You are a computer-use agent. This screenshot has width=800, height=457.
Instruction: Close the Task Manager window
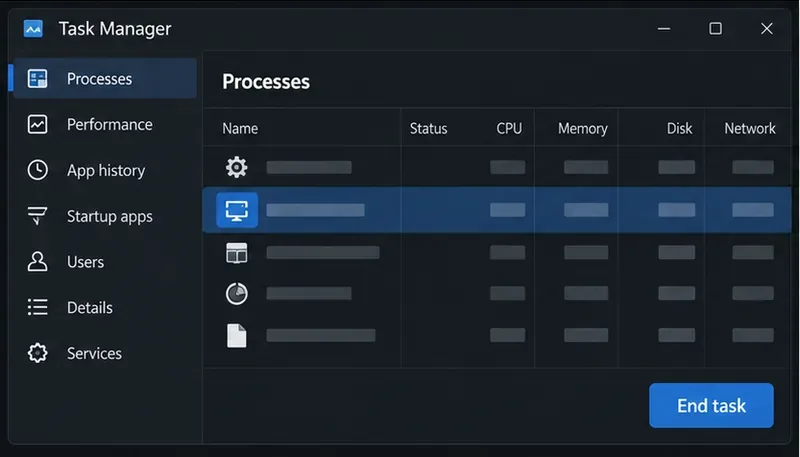(x=767, y=29)
